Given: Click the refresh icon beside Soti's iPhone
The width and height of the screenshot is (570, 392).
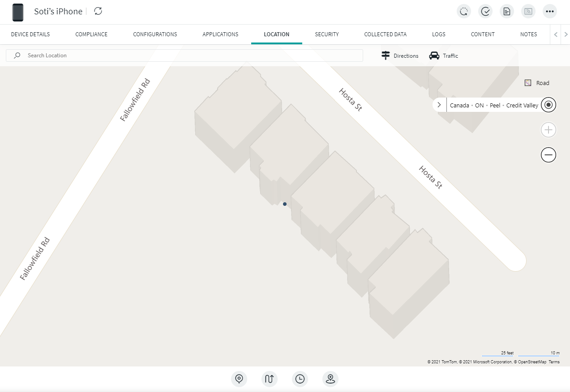Looking at the screenshot, I should 98,11.
